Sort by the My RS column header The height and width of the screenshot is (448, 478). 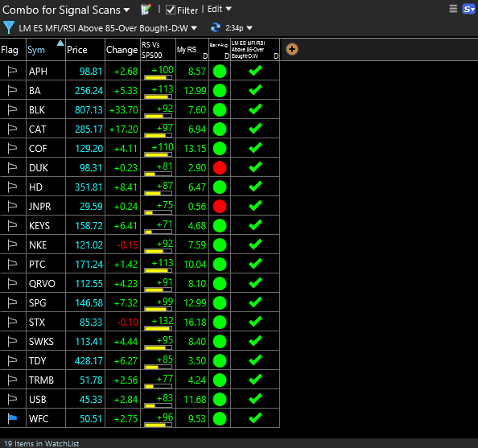tap(192, 50)
